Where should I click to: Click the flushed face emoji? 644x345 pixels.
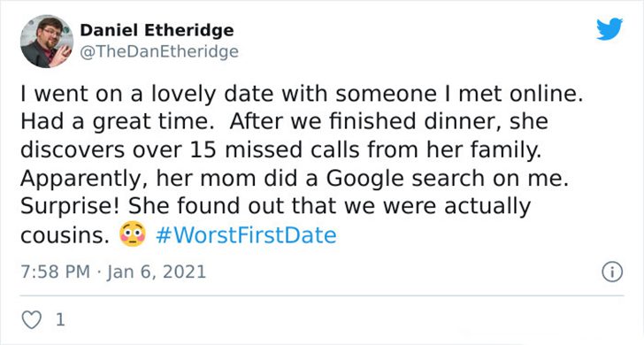tap(133, 234)
